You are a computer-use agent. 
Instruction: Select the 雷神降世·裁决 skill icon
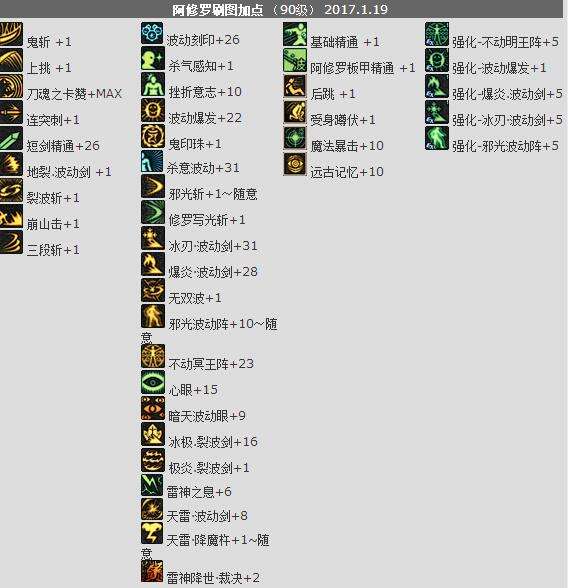[x=152, y=571]
